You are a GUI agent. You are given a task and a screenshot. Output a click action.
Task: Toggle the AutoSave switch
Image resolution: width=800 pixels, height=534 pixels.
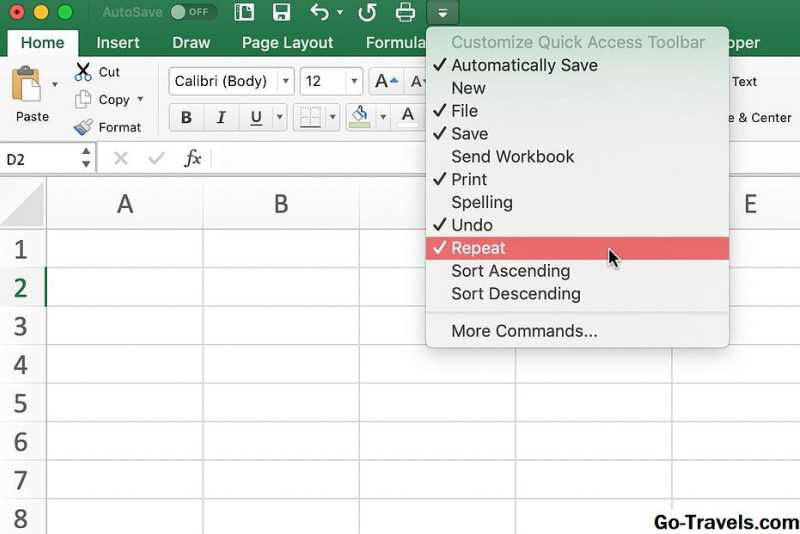[x=192, y=12]
